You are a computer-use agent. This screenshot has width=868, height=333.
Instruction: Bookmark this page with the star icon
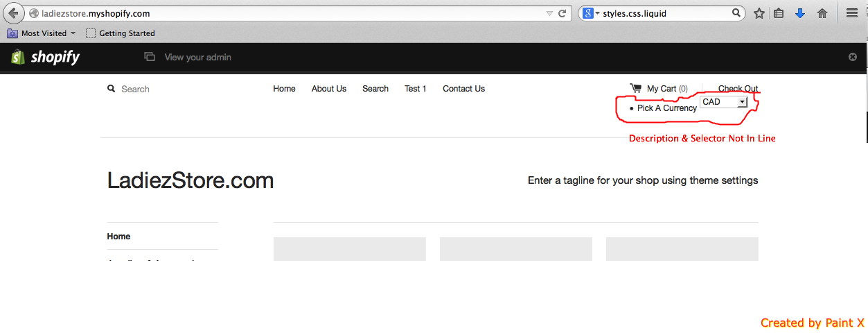click(759, 13)
